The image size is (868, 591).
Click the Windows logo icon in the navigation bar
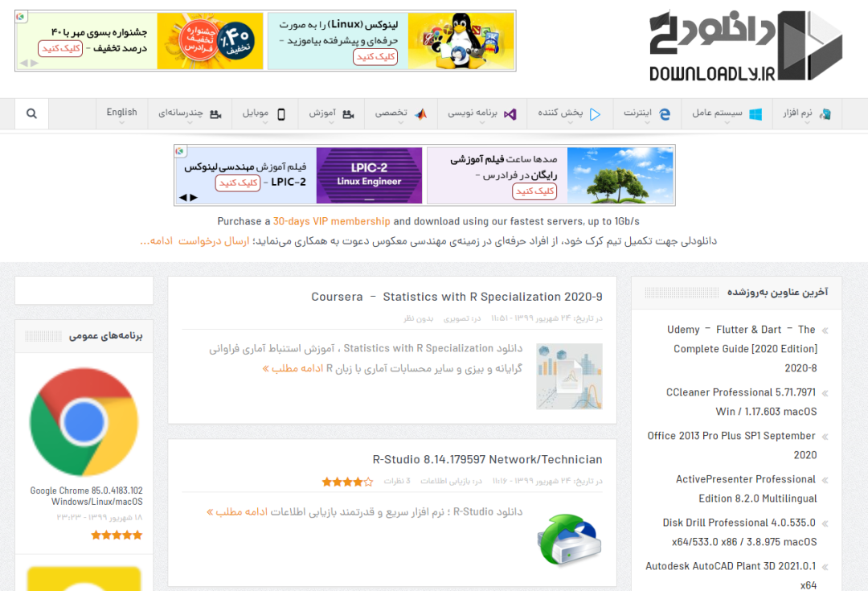755,114
